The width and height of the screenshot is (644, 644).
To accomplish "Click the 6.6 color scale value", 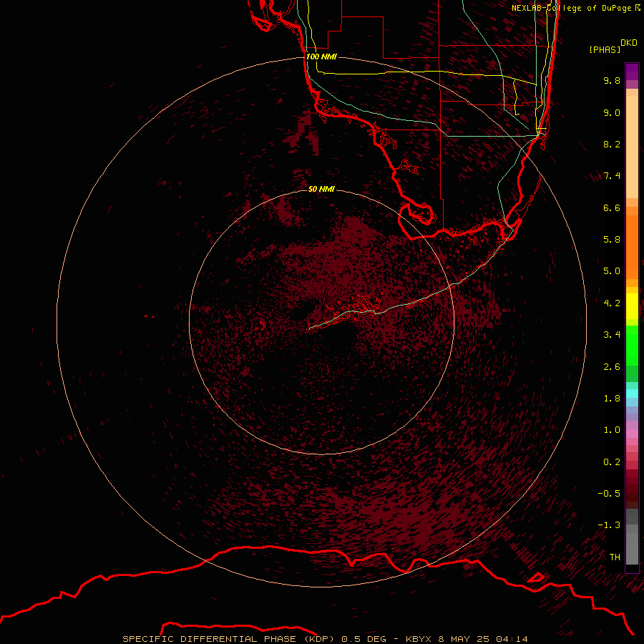I will [x=612, y=208].
